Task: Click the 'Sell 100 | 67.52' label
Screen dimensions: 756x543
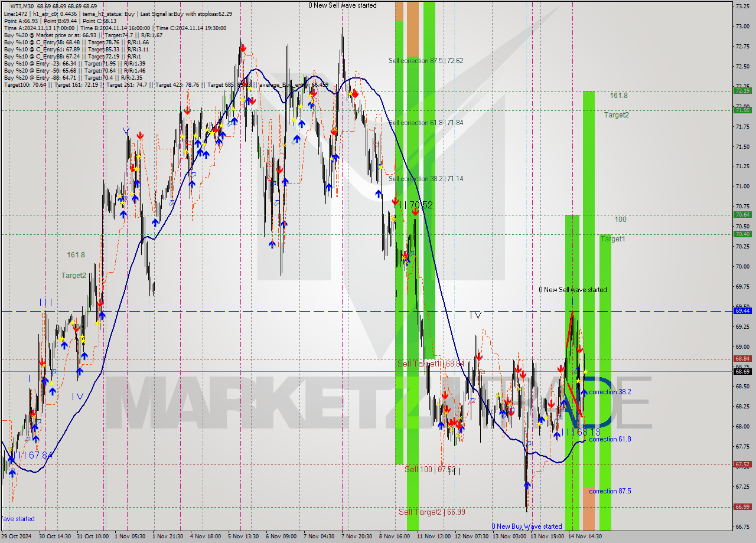Action: tap(430, 469)
